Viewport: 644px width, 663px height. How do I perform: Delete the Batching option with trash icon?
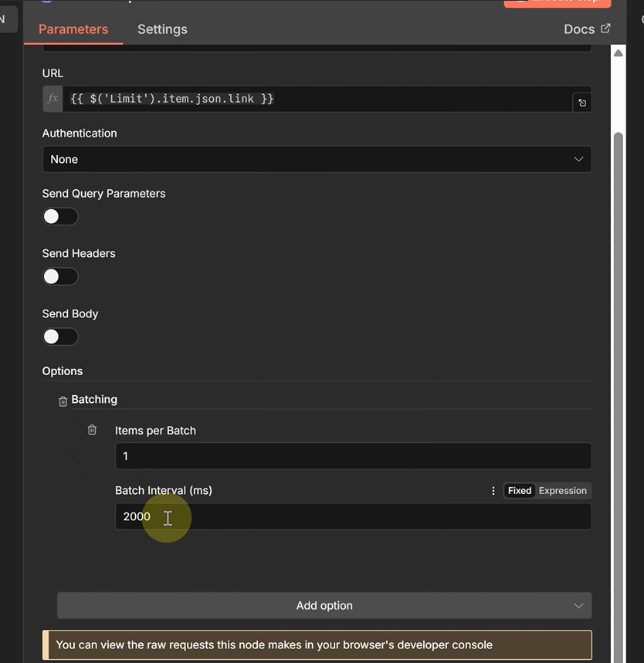(63, 401)
